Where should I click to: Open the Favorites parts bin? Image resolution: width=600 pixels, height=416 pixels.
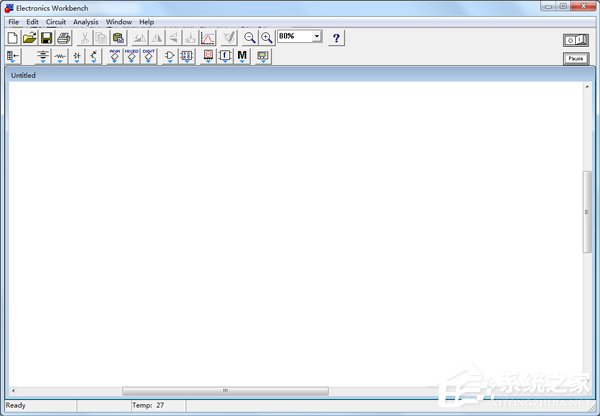tap(13, 56)
